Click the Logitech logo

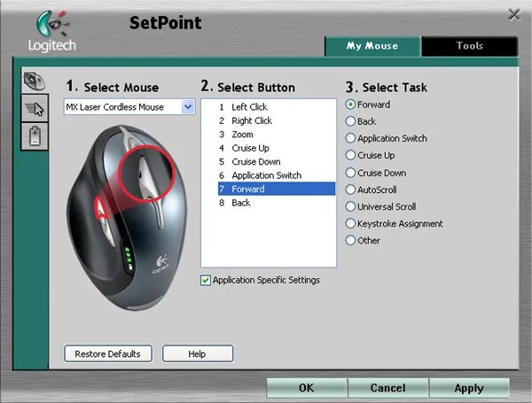(52, 32)
